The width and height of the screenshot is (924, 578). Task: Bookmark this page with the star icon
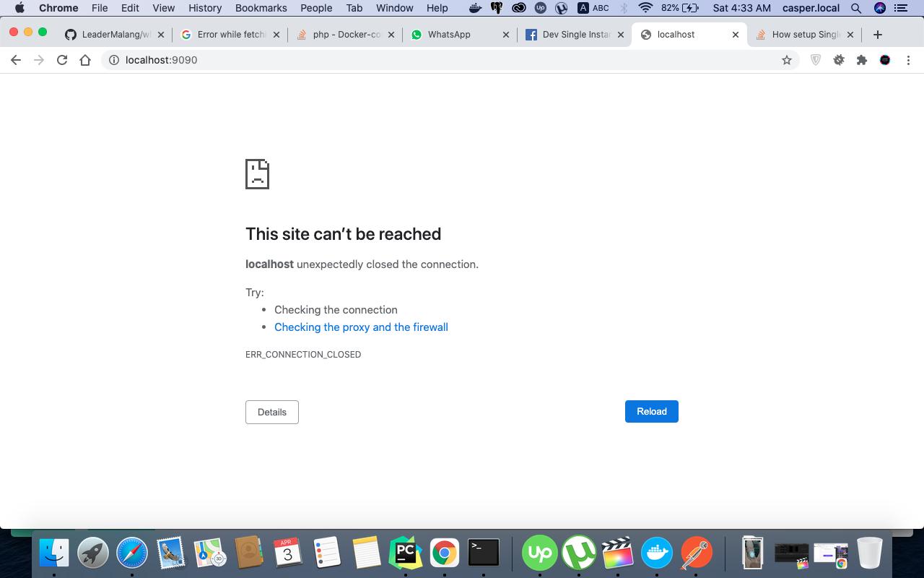pos(787,60)
